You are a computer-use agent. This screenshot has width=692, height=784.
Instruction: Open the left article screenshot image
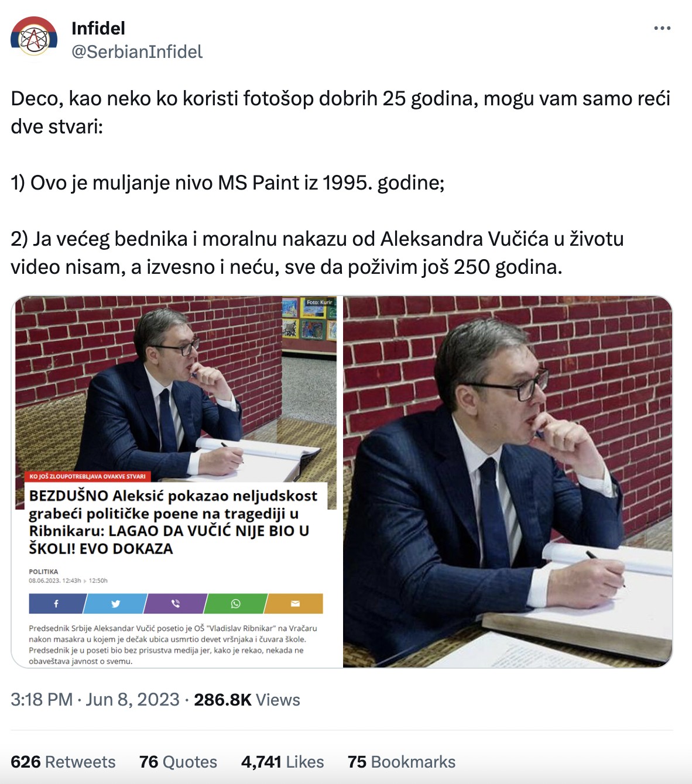click(176, 482)
